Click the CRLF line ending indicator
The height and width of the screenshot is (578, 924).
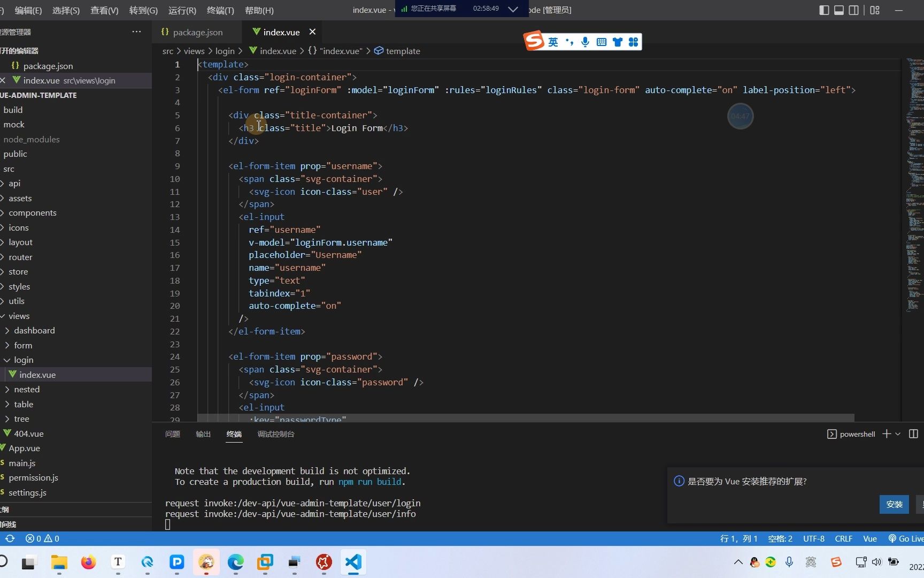843,538
